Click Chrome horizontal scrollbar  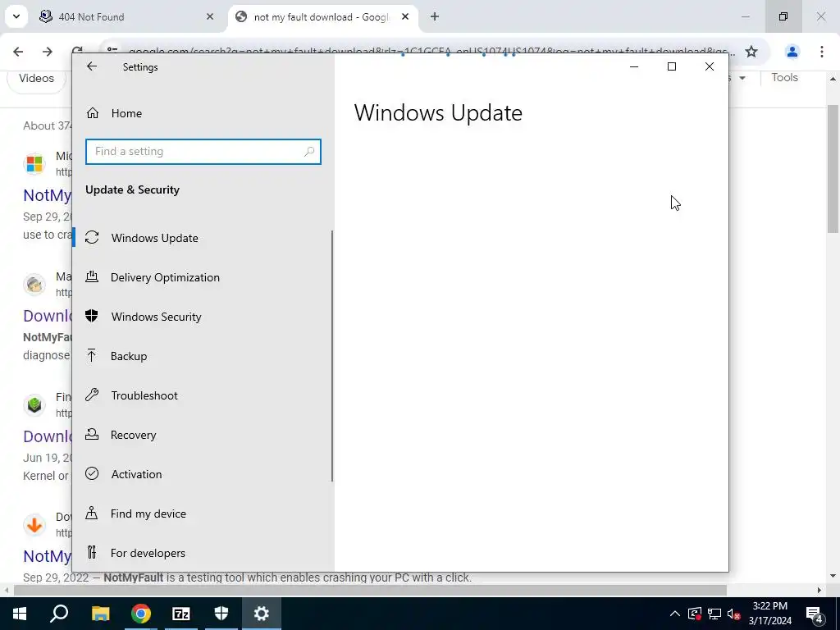click(x=370, y=590)
